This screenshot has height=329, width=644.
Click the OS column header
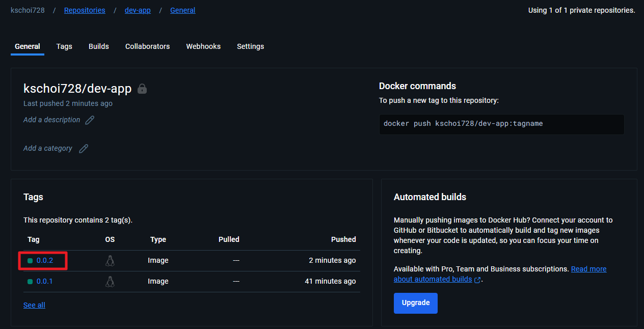[110, 239]
